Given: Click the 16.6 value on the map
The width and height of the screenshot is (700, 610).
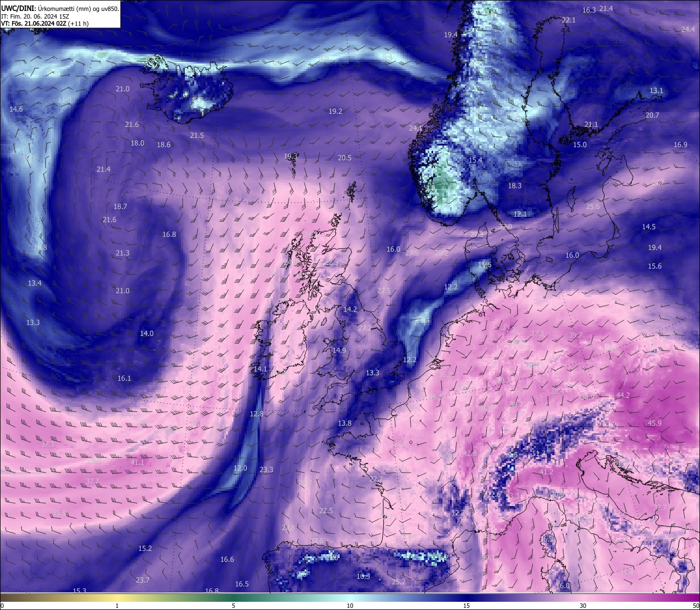Looking at the screenshot, I should pos(227,559).
